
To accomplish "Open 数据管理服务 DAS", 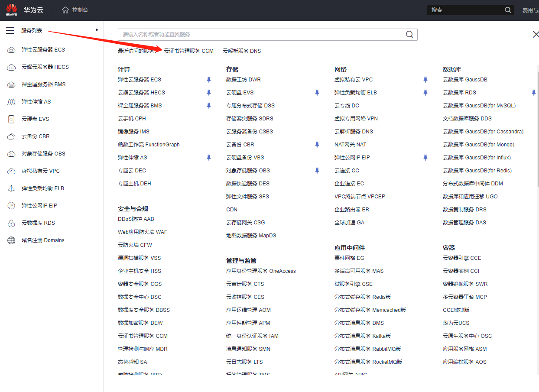I will tap(464, 223).
